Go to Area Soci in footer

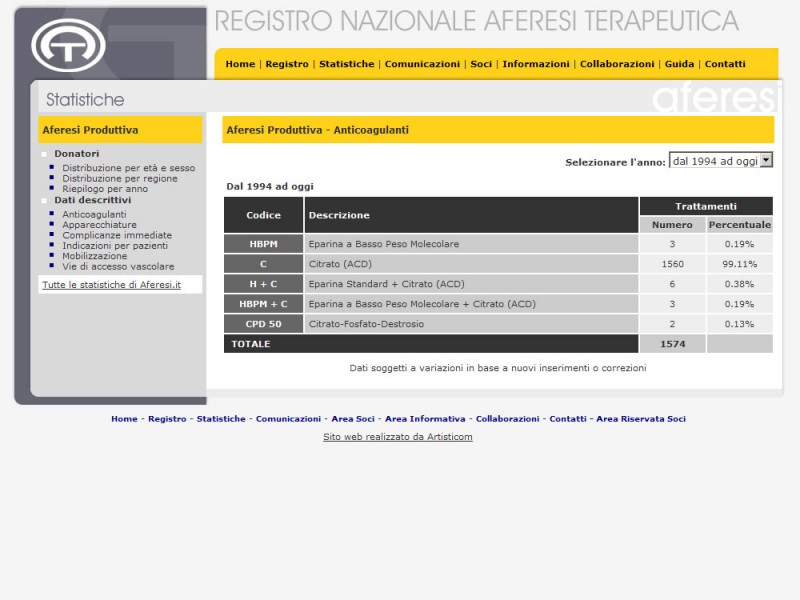[353, 419]
